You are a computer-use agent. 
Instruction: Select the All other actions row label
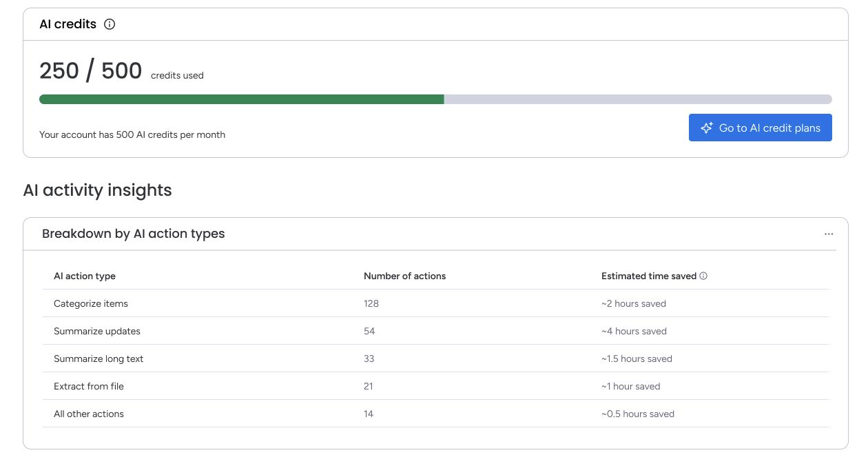pos(89,414)
